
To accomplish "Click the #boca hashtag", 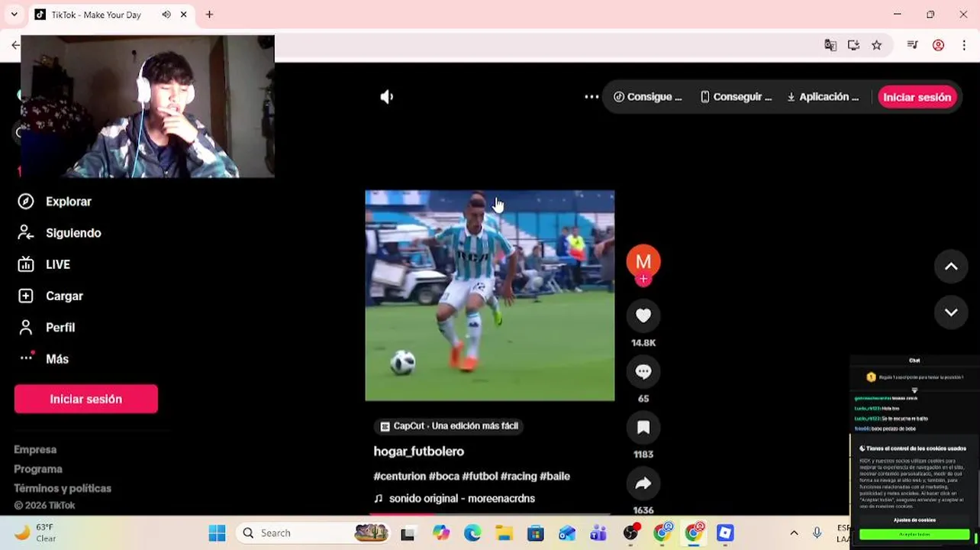I will (443, 476).
